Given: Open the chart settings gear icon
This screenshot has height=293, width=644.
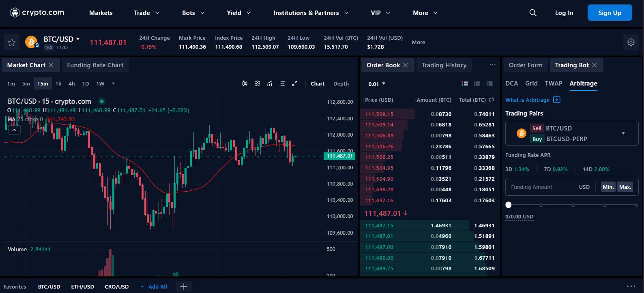Looking at the screenshot, I should (257, 83).
